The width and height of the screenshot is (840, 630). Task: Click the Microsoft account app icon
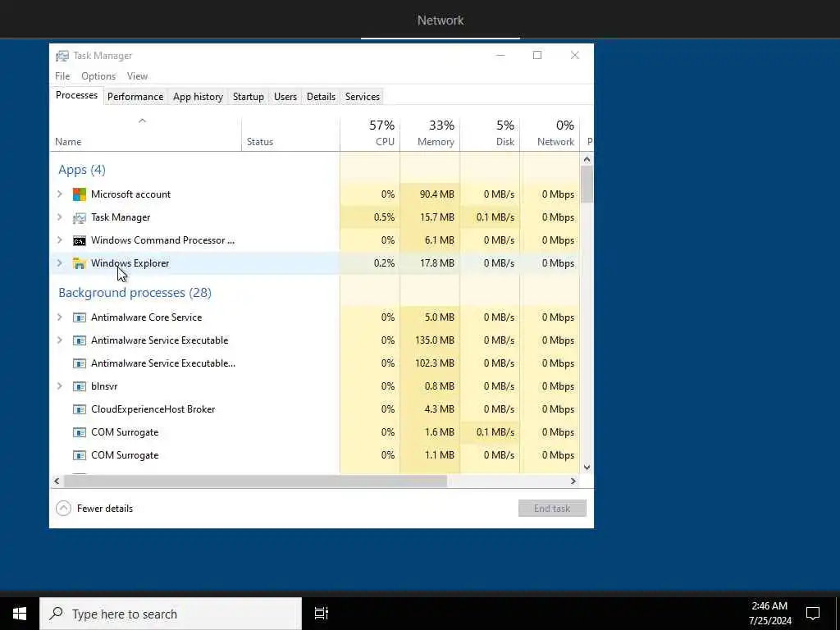tap(80, 194)
